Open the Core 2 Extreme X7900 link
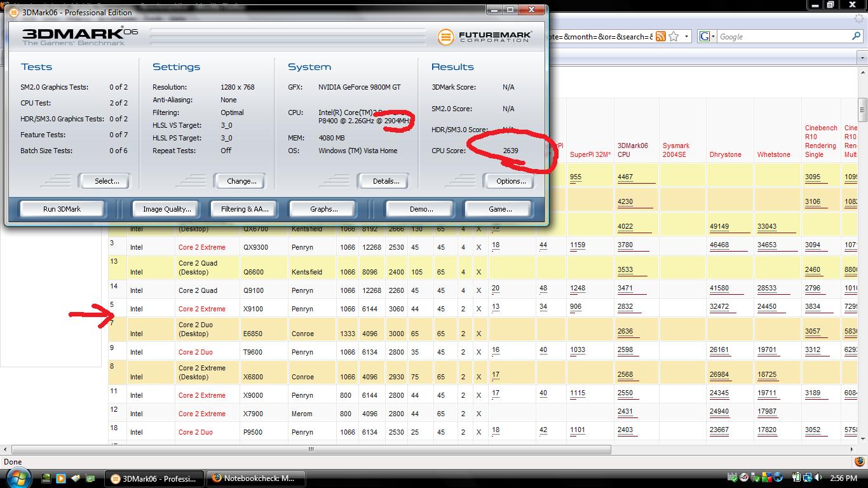 (202, 414)
